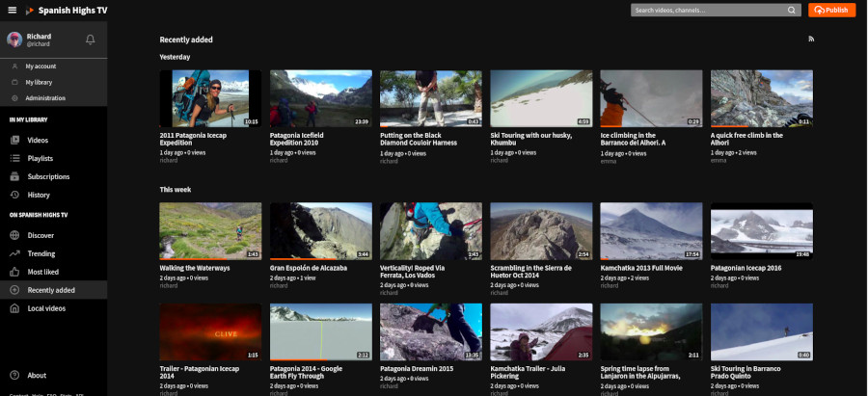868x396 pixels.
Task: Open the CLIVE trailer thumbnail
Action: click(x=210, y=331)
